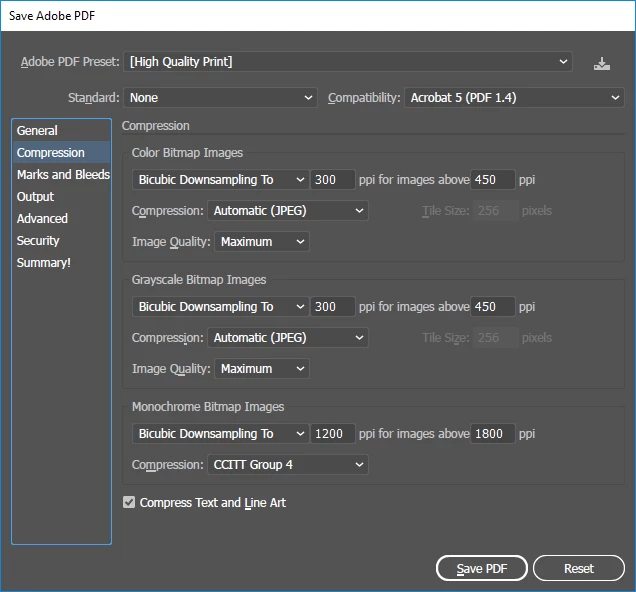Open the Adobe PDF Preset dropdown
Viewport: 636px width, 592px height.
[348, 62]
